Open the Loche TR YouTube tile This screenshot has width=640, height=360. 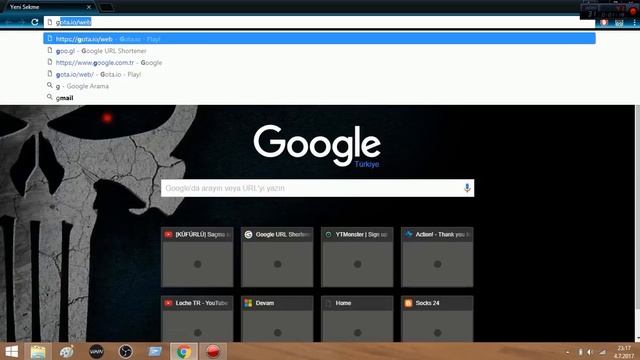pos(197,319)
